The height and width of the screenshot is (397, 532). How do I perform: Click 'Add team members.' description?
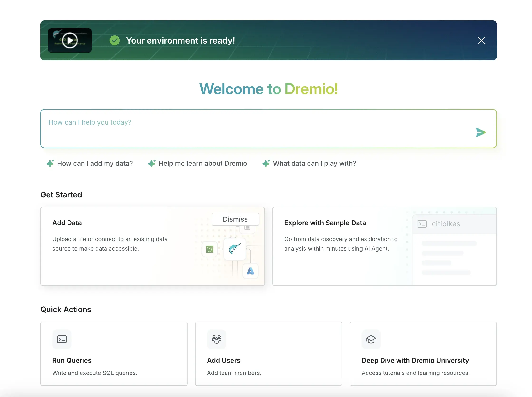point(234,373)
